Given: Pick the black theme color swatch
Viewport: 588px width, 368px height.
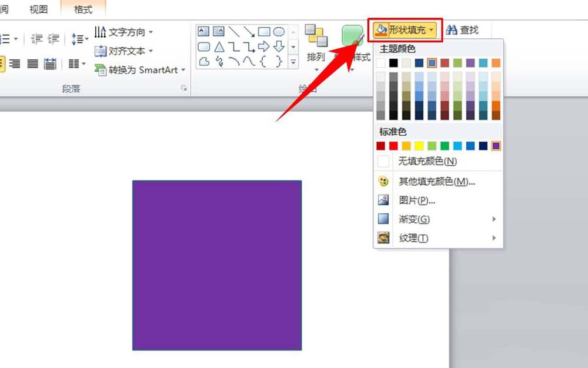Looking at the screenshot, I should pos(393,62).
